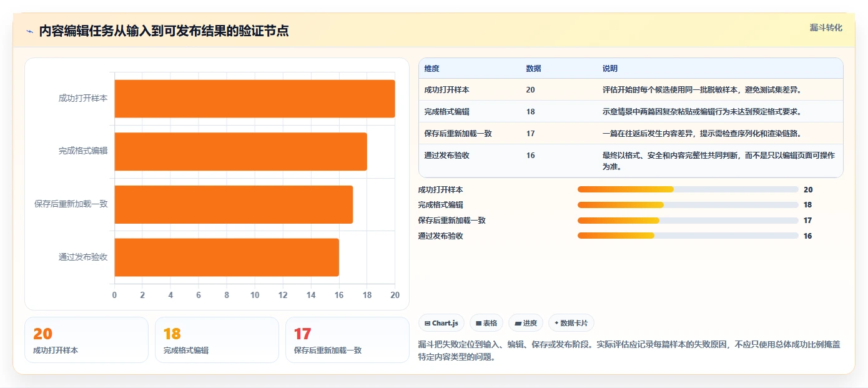Click the description starting 评估开始时每个候选
The image size is (868, 388).
702,89
